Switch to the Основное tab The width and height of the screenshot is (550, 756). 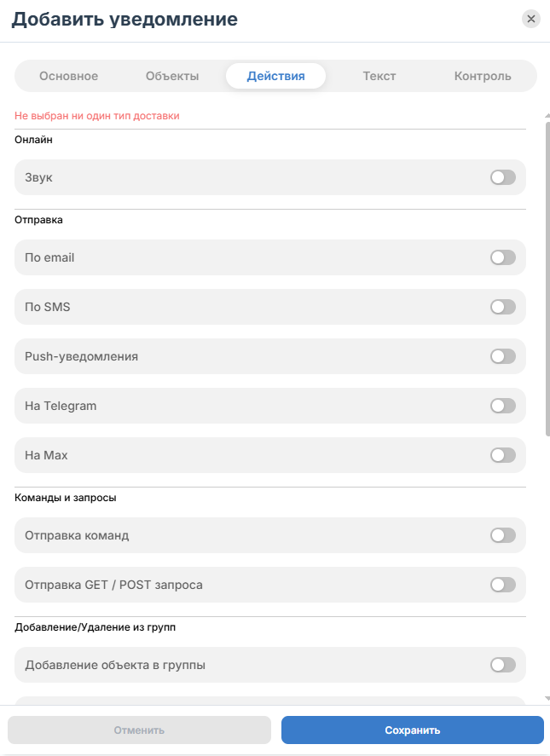point(68,76)
